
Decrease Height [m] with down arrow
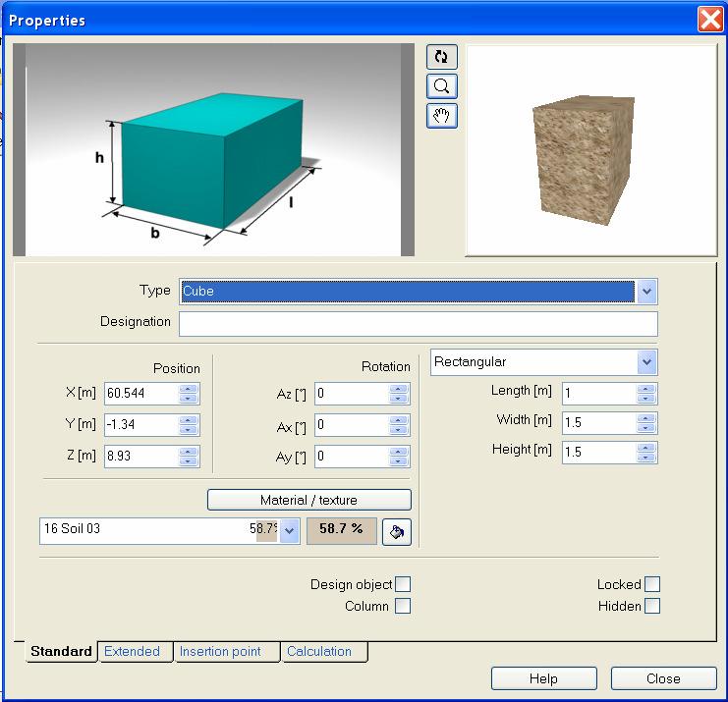(x=646, y=458)
